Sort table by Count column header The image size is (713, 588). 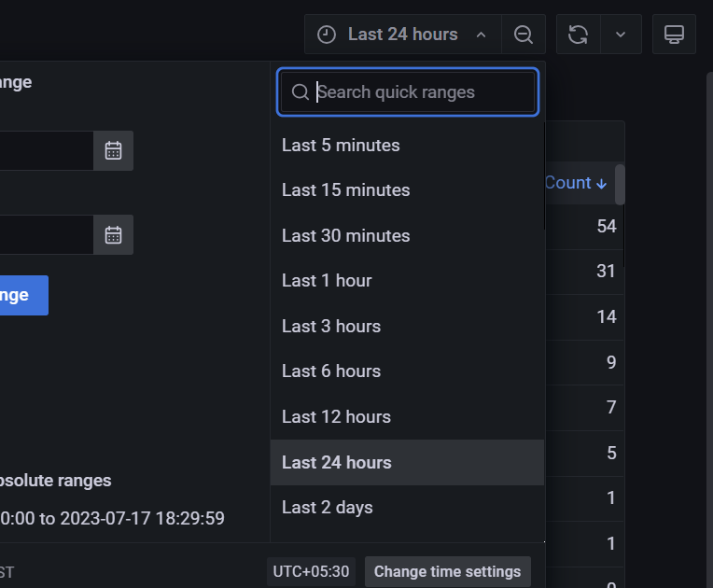tap(575, 183)
